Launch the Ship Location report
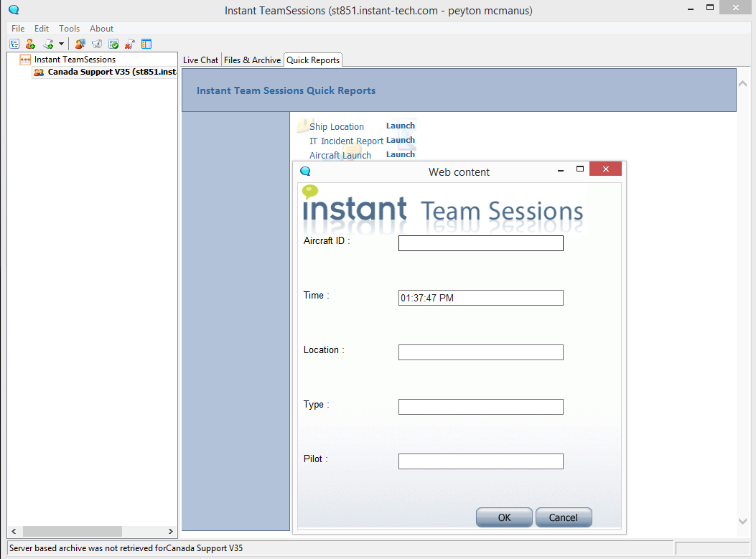The image size is (756, 559). pos(400,126)
